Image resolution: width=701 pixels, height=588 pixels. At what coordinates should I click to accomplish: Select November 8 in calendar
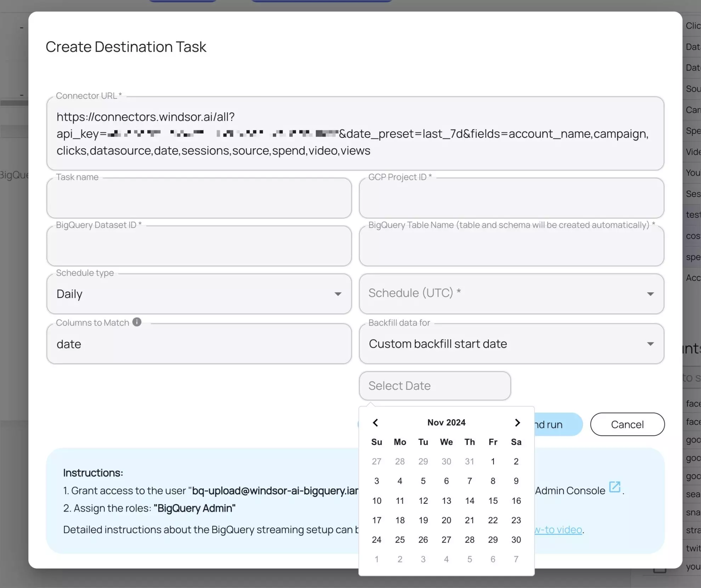(x=493, y=481)
